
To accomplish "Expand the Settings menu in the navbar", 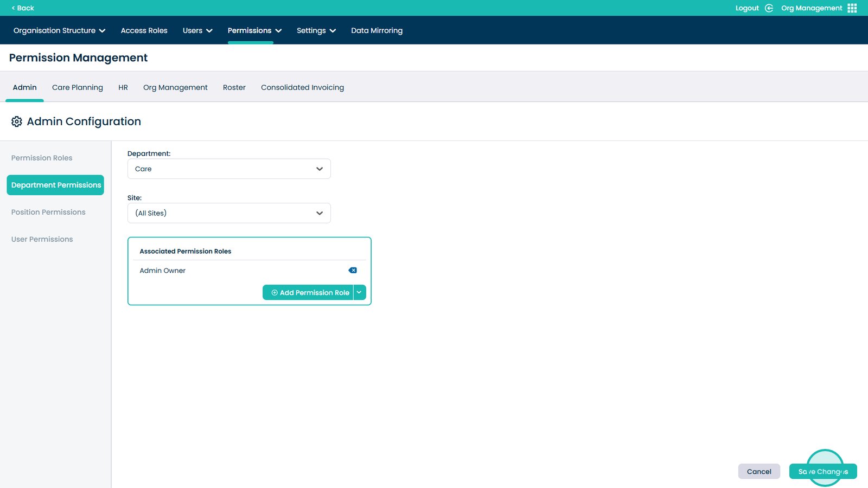I will point(316,30).
